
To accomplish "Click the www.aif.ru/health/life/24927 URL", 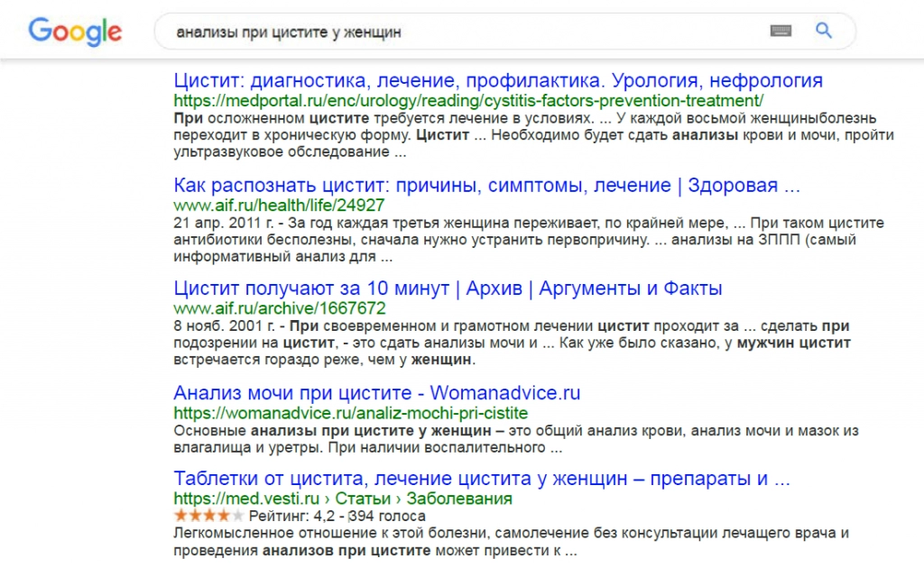I will click(x=279, y=206).
